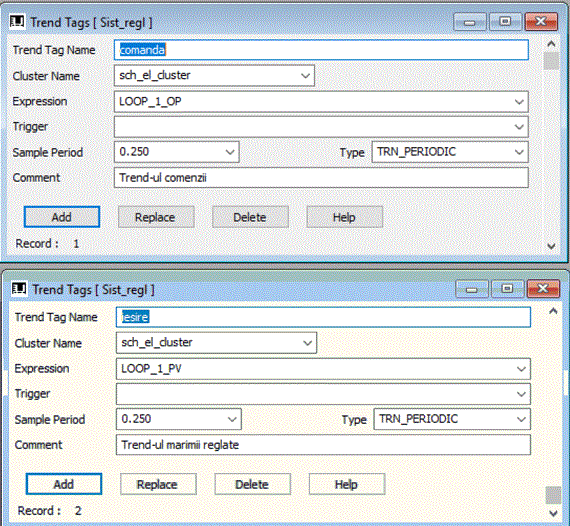Image resolution: width=570 pixels, height=526 pixels.
Task: Click the scroll up arrow of lower window
Action: pyautogui.click(x=553, y=311)
